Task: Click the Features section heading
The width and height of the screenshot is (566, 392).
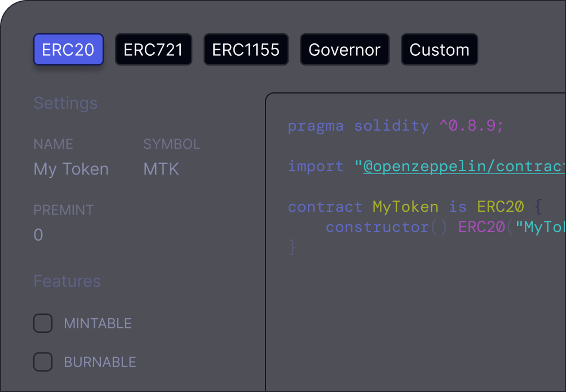Action: tap(67, 281)
